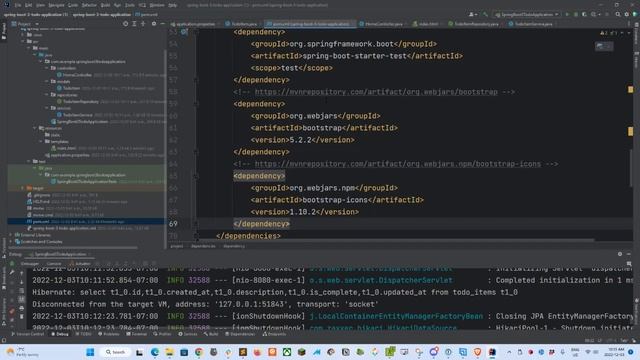The height and width of the screenshot is (360, 640).
Task: Open Actuator tab in Debug panel
Action: (x=80, y=264)
